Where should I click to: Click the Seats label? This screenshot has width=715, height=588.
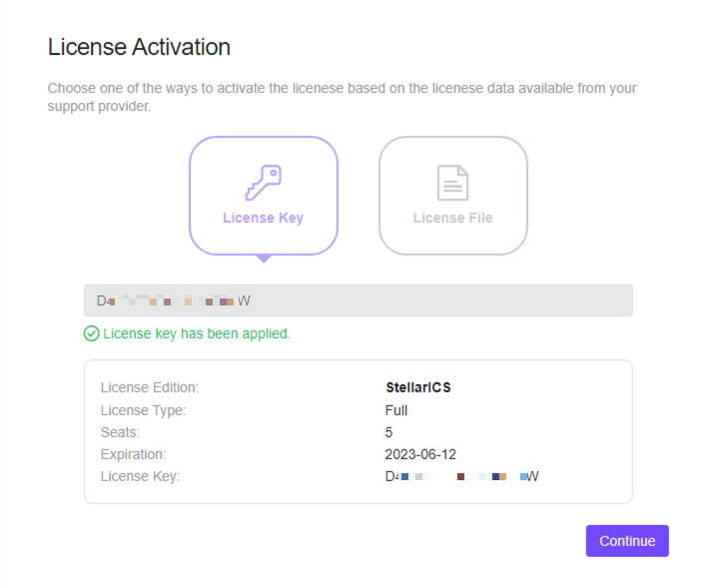point(119,432)
